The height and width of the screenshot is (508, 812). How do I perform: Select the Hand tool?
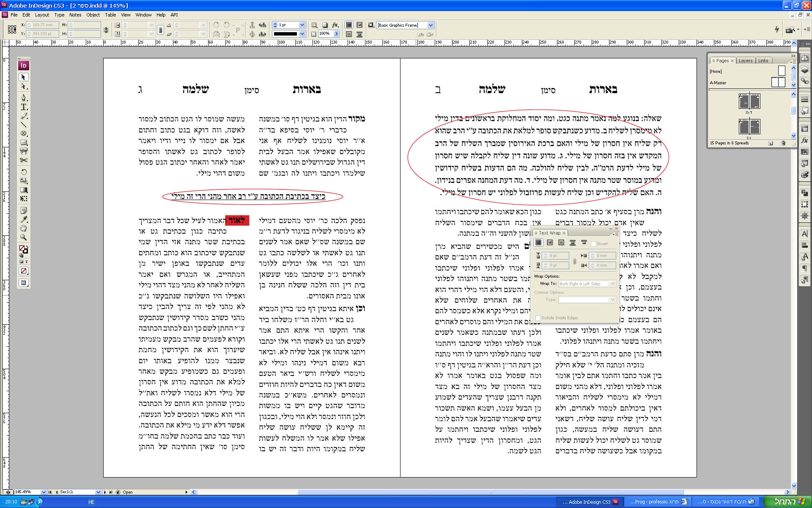24,228
